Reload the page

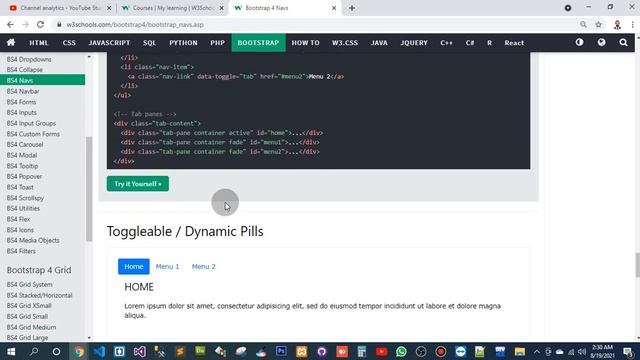pos(40,24)
